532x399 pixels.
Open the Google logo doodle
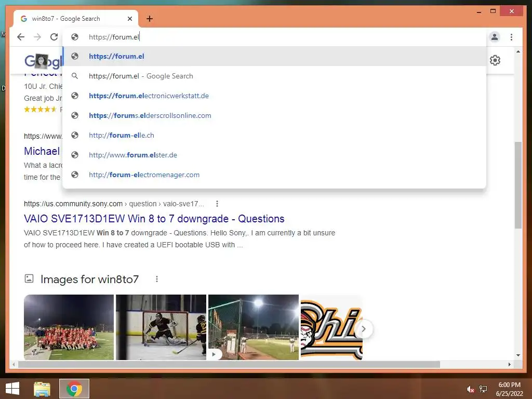pyautogui.click(x=43, y=61)
